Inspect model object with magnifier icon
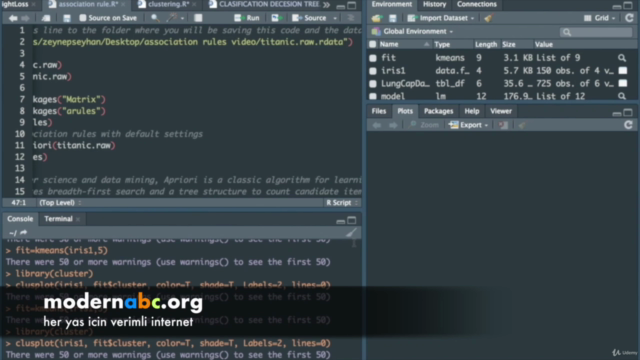This screenshot has width=640, height=360. click(x=622, y=96)
